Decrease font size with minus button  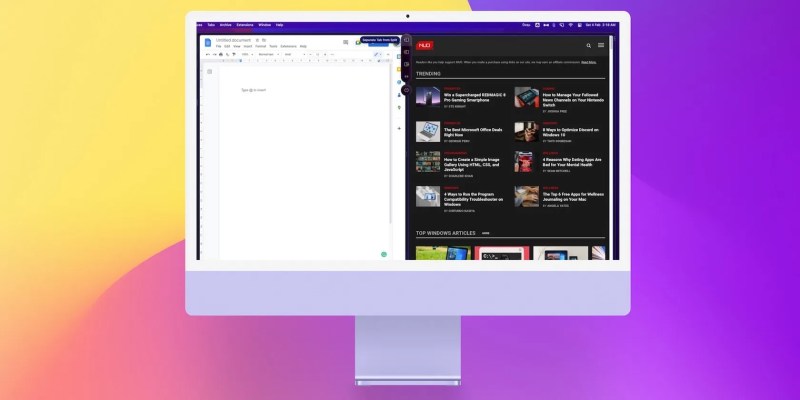pos(310,54)
